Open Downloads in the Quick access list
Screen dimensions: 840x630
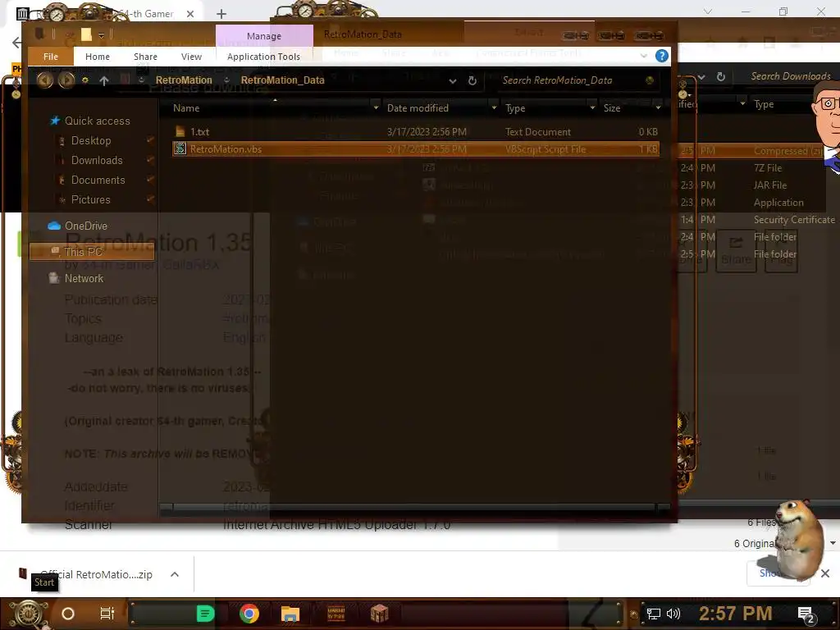[x=97, y=160]
